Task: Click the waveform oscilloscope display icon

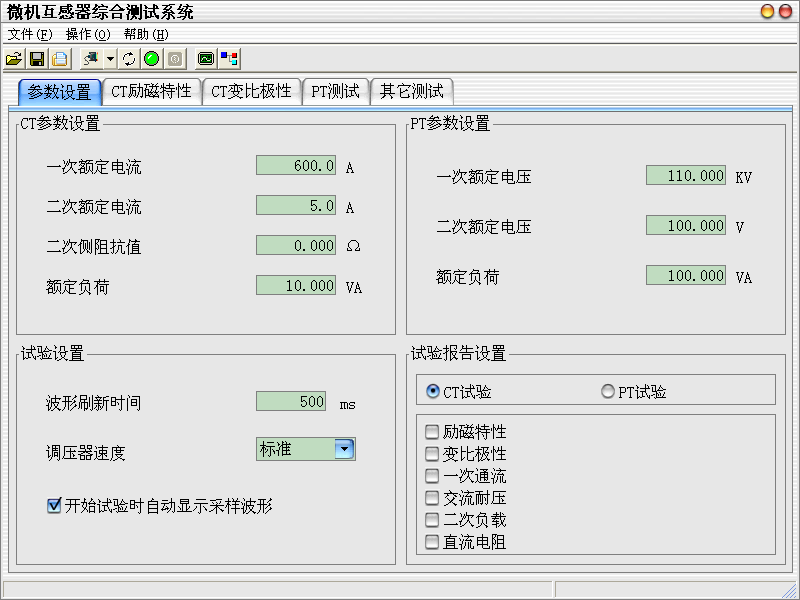Action: [206, 59]
